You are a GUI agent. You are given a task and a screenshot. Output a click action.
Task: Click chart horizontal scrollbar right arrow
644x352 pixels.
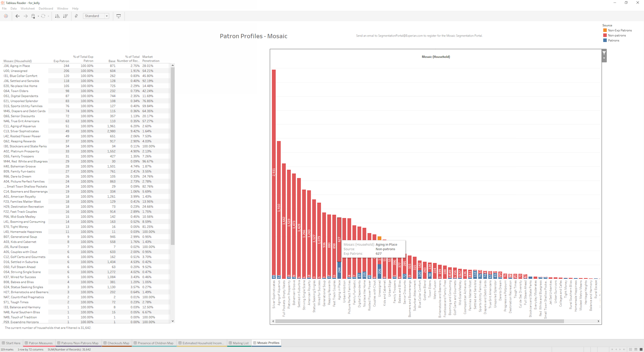[x=598, y=321]
